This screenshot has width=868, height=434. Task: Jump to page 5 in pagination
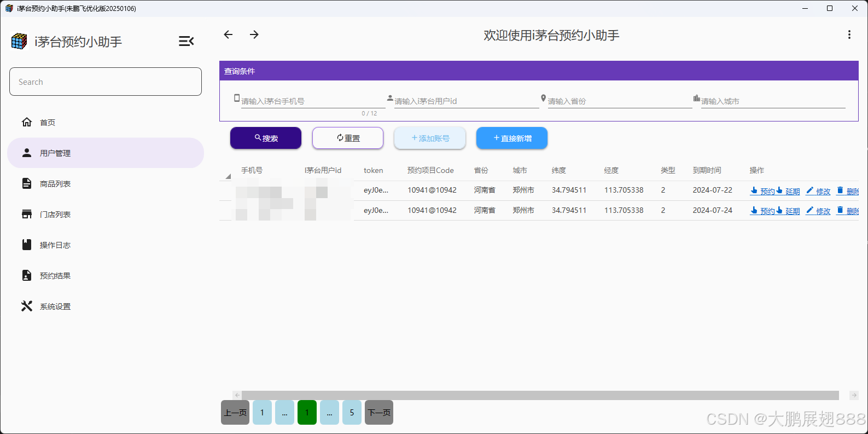click(x=352, y=412)
